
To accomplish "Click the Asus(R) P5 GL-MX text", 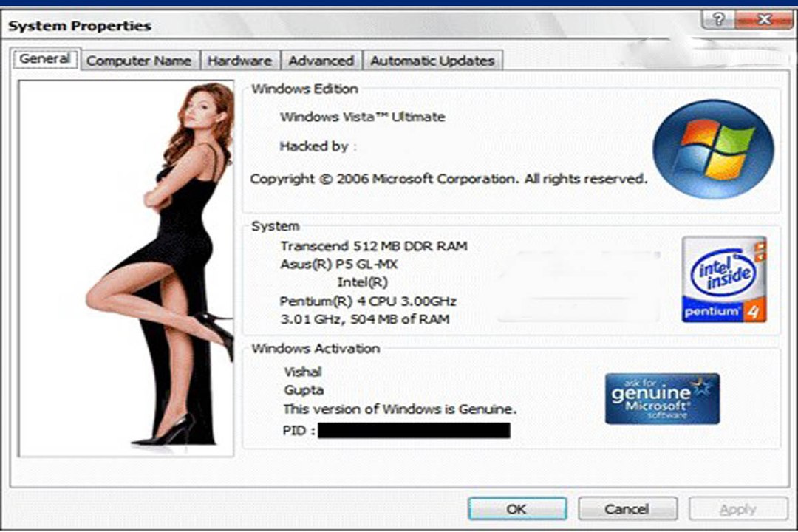I will (339, 265).
